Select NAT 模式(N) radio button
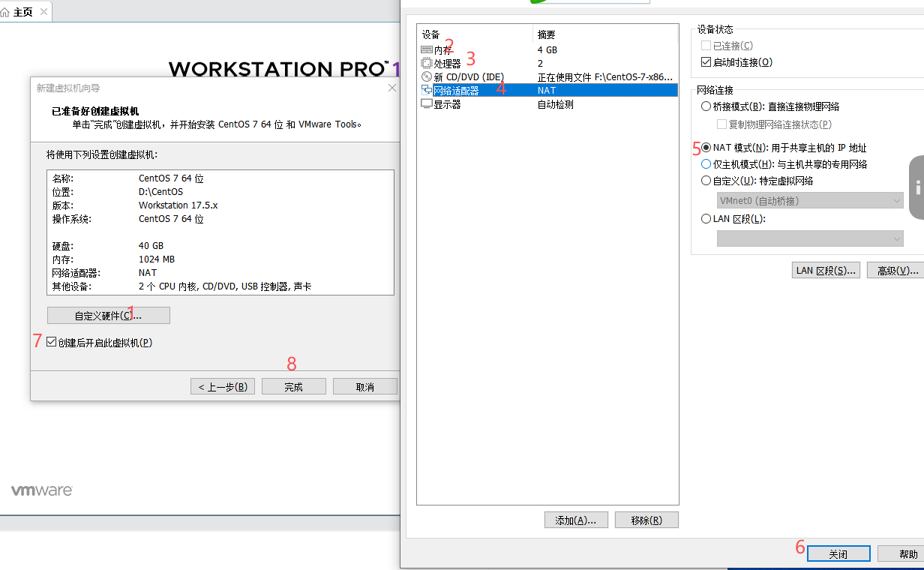Image resolution: width=924 pixels, height=570 pixels. click(x=706, y=148)
